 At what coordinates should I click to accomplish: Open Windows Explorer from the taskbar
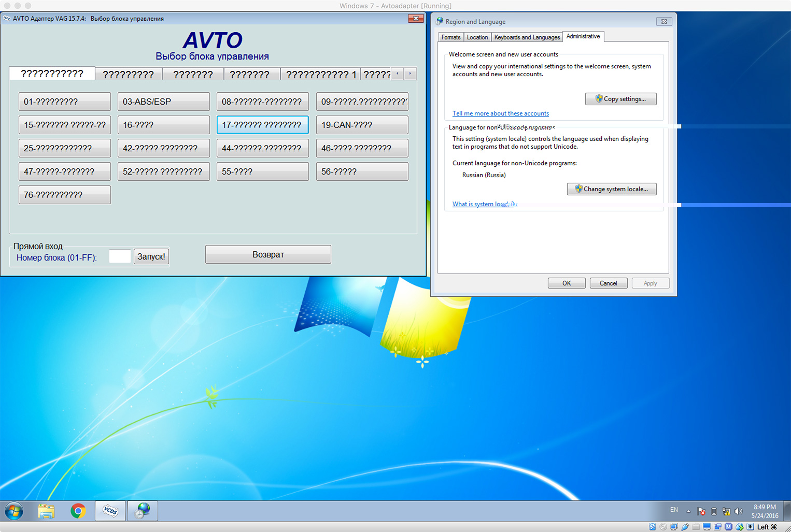[x=46, y=511]
